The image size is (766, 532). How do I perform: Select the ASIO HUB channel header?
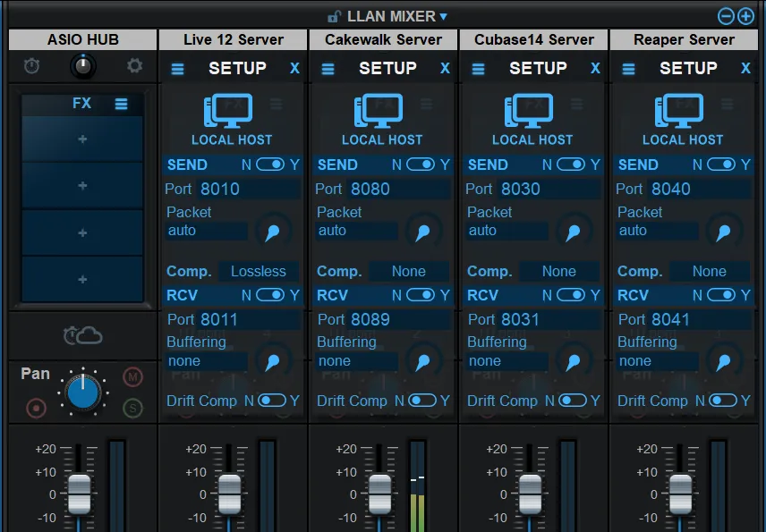coord(82,39)
